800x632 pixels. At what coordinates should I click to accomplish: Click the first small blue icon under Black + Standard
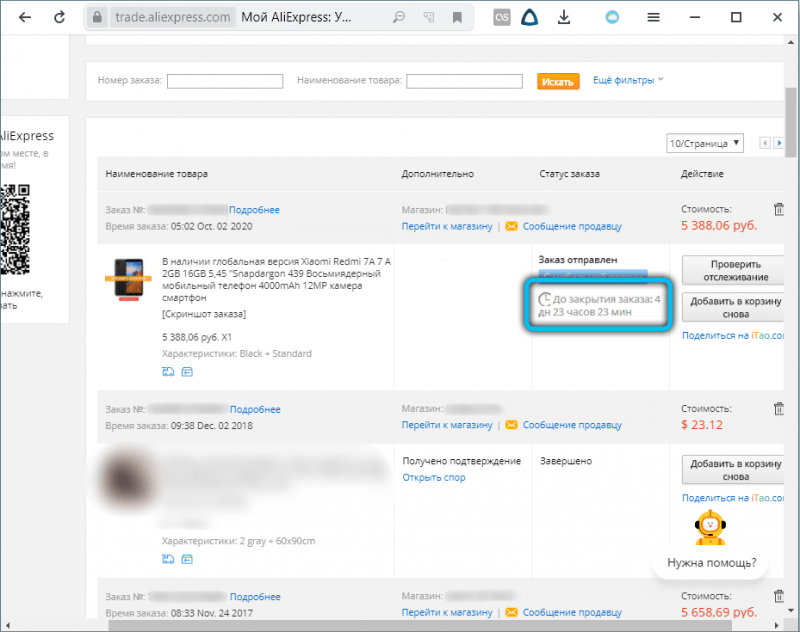click(168, 372)
